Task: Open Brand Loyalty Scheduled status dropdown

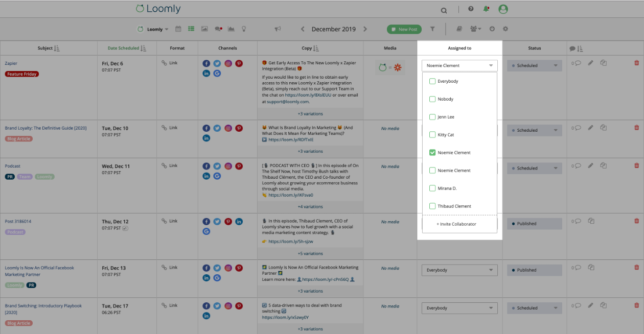Action: pyautogui.click(x=535, y=130)
